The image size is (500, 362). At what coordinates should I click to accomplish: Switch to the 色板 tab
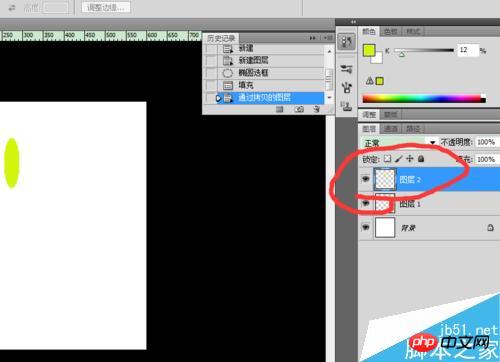391,32
